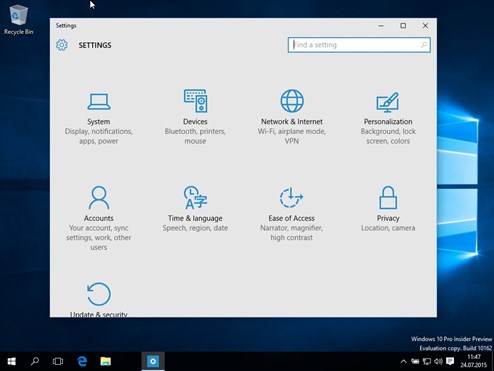Image resolution: width=494 pixels, height=371 pixels.
Task: Click the Network & Internet title text
Action: (x=292, y=122)
